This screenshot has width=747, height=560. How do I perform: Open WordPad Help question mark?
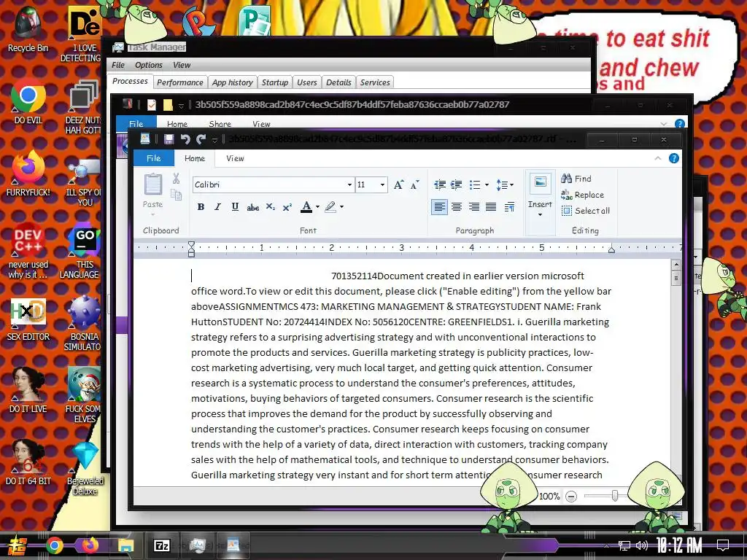[673, 158]
